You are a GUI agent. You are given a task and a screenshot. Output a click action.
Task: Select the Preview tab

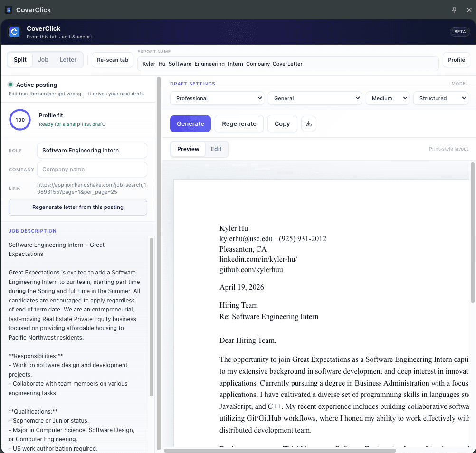188,149
